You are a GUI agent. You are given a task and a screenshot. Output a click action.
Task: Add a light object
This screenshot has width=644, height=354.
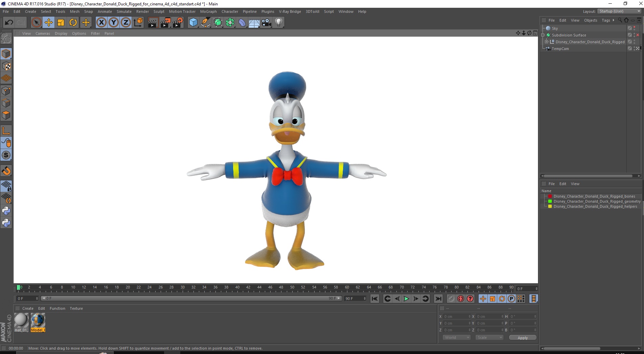(279, 23)
